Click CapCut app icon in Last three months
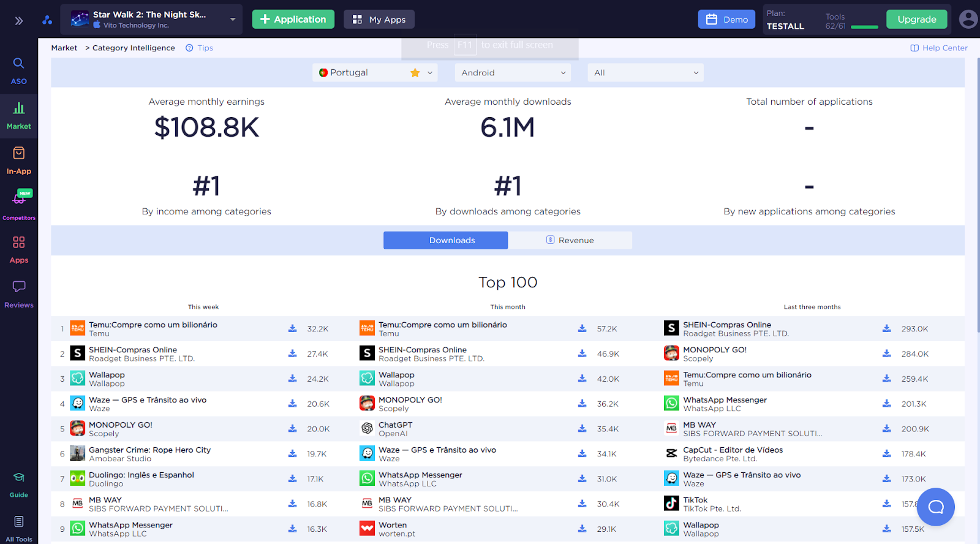 coord(672,454)
